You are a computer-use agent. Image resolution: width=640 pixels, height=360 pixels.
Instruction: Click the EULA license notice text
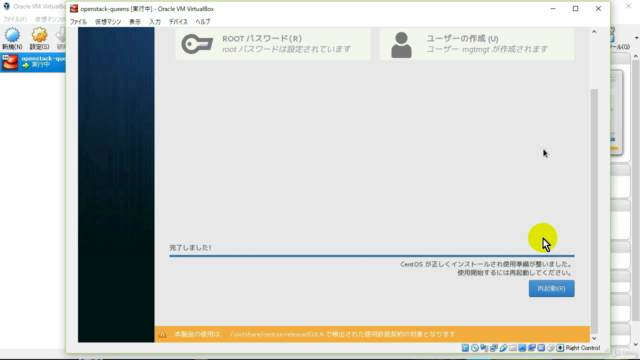click(315, 334)
